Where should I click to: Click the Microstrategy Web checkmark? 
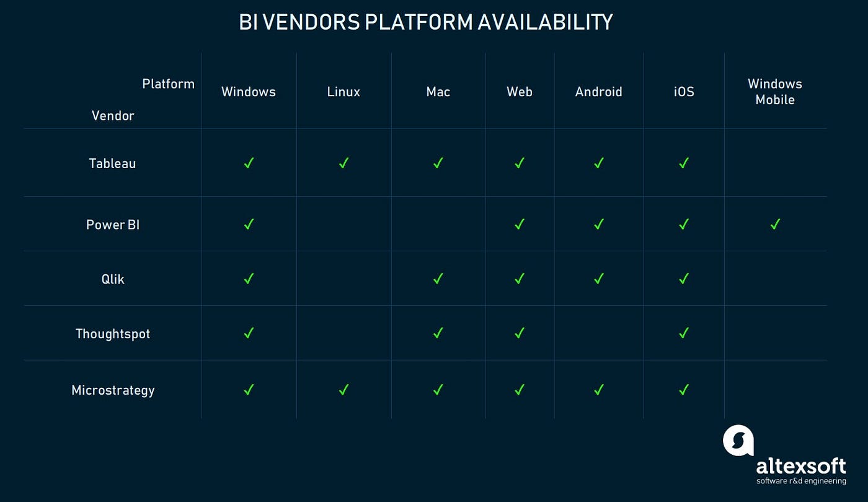click(520, 390)
